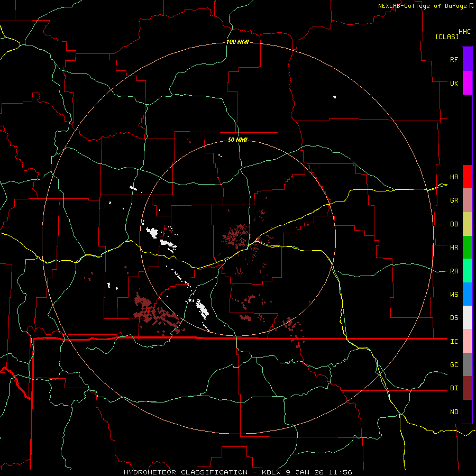
Task: Click the ND black legend swatch
Action: [x=467, y=411]
